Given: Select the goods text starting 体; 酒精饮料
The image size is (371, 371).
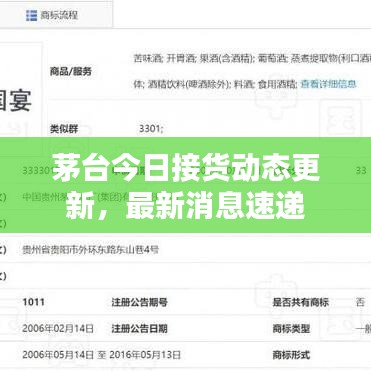Looking at the screenshot, I should click(x=215, y=84).
